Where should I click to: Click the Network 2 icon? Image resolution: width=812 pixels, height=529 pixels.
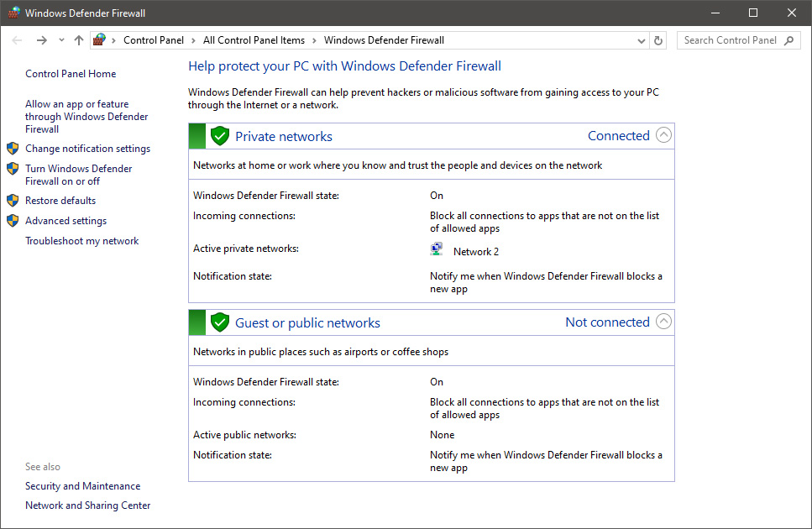(x=437, y=249)
